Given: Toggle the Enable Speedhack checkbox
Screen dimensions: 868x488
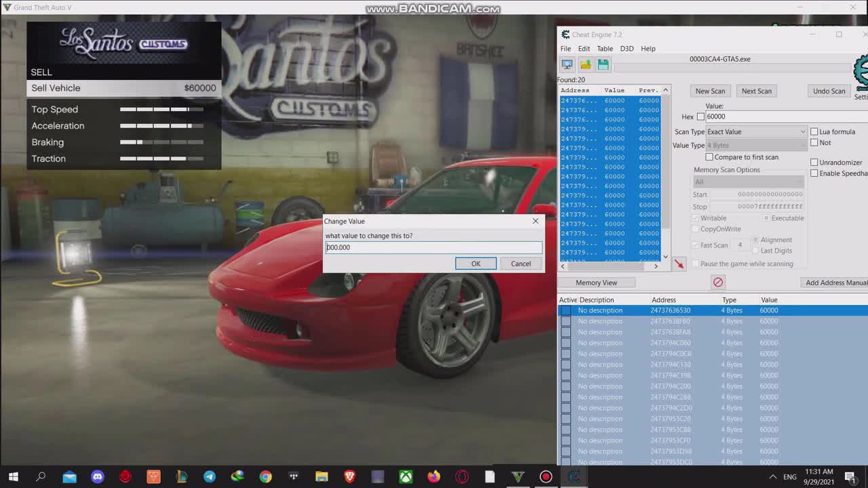Looking at the screenshot, I should [814, 173].
